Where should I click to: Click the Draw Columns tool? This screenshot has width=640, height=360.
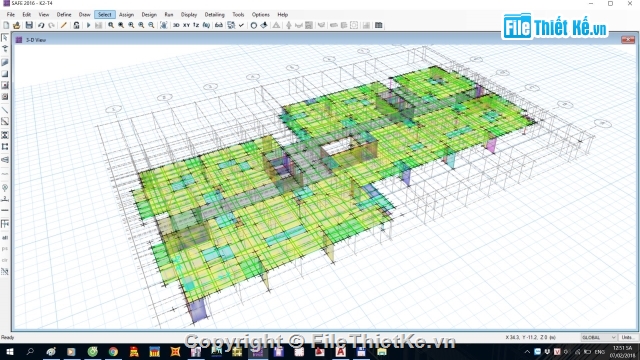click(5, 97)
